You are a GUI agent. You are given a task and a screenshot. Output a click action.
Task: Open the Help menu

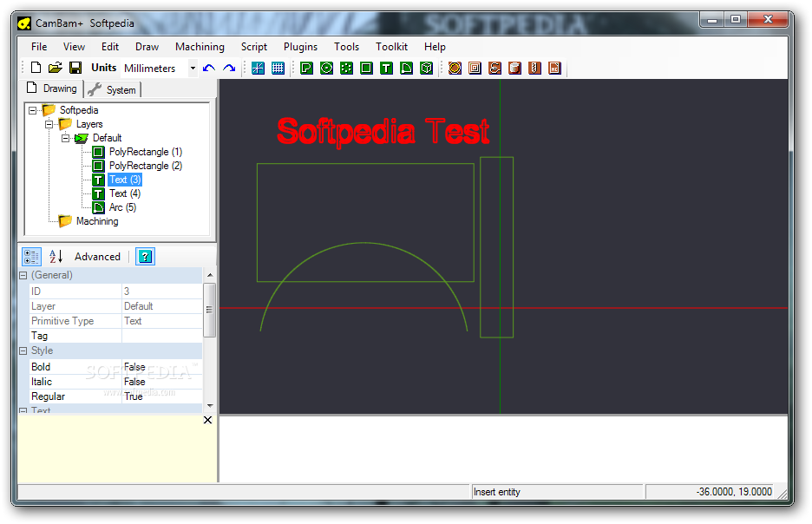coord(435,47)
